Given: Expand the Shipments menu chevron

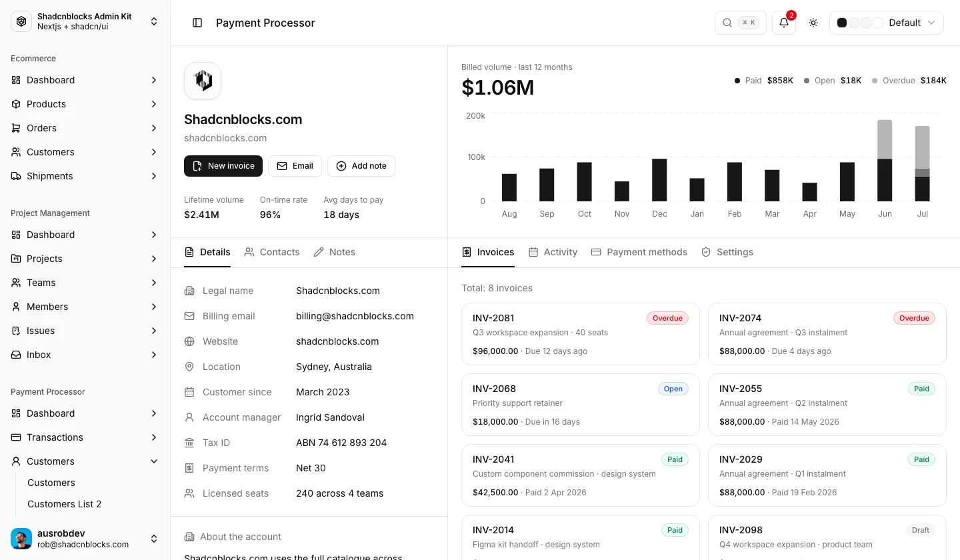Looking at the screenshot, I should (x=154, y=176).
